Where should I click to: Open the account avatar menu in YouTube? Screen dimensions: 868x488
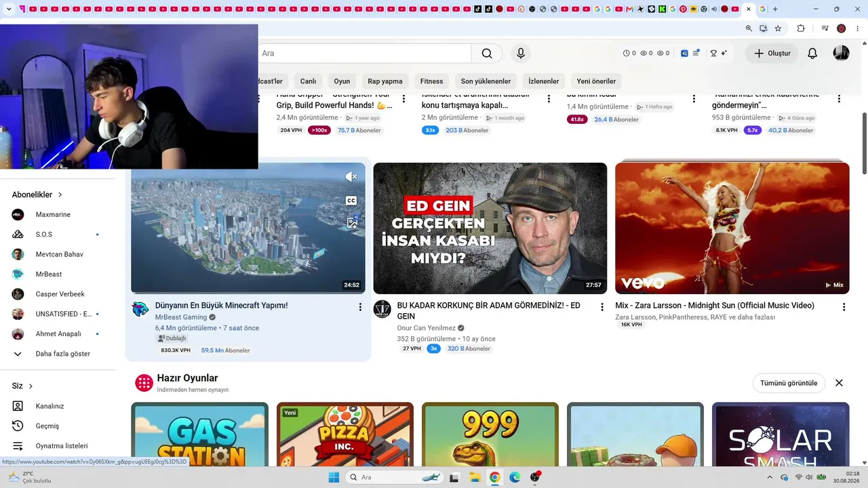pyautogui.click(x=842, y=54)
